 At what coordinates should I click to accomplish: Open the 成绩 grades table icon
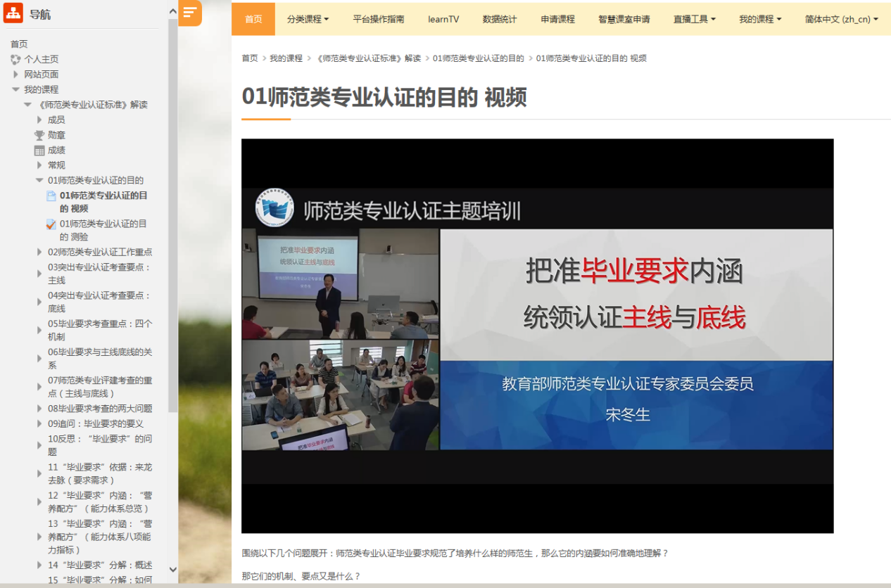point(39,151)
